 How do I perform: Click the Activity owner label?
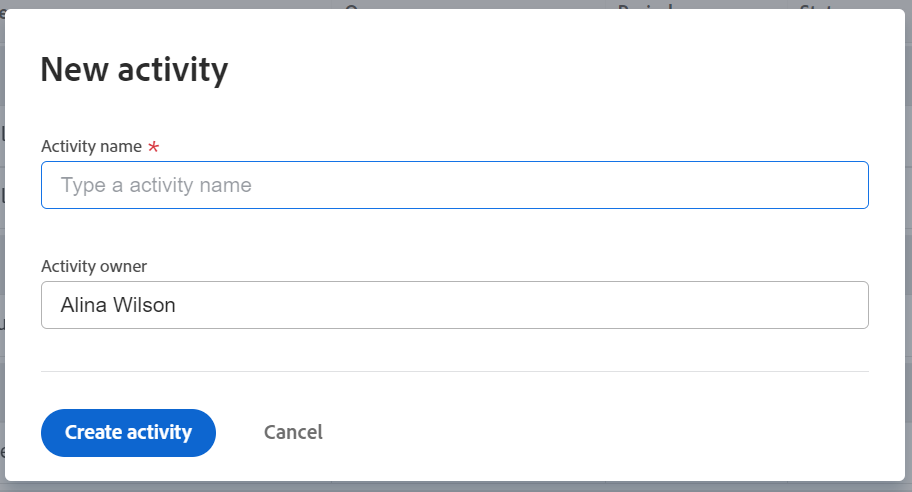click(x=94, y=266)
